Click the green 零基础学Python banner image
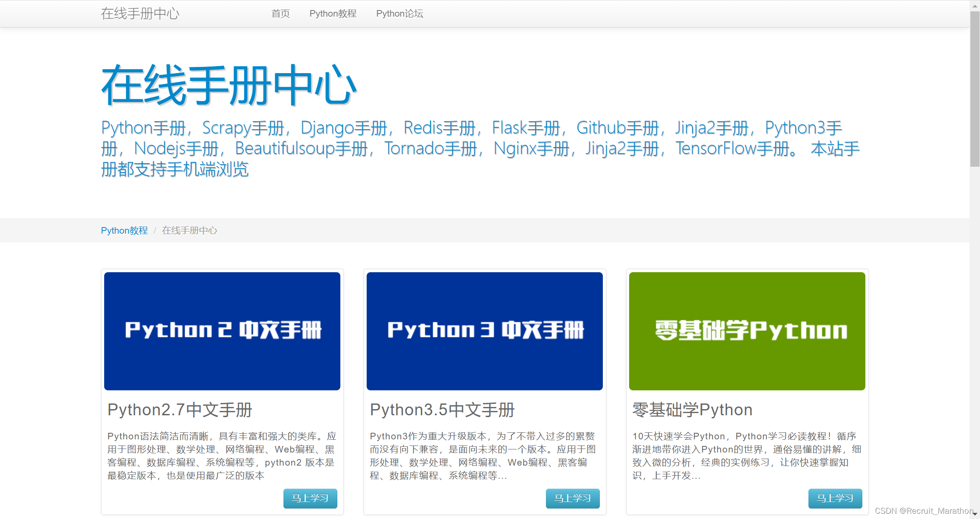 pos(747,331)
